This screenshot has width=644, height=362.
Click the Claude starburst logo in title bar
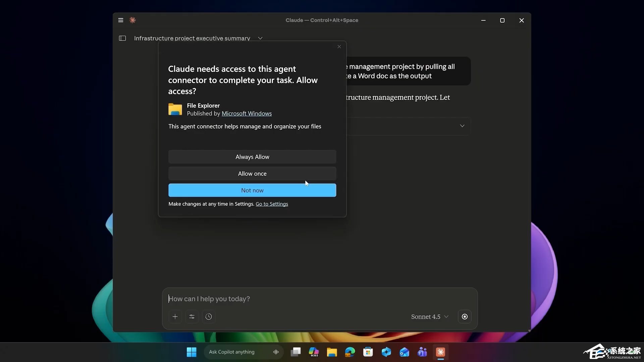pos(132,20)
